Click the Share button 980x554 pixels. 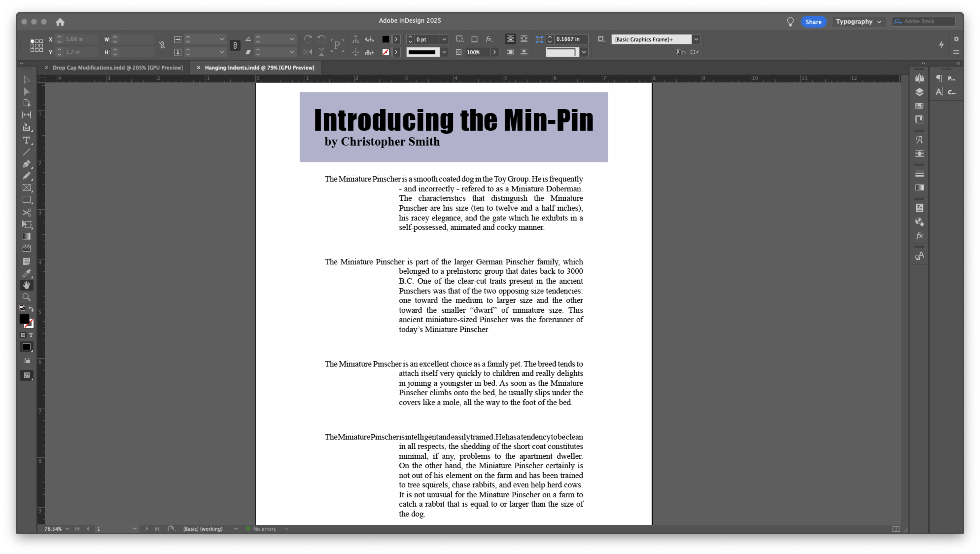[813, 22]
